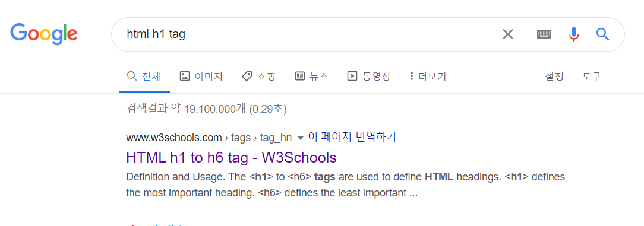Submit search with magnifying glass icon

coord(602,34)
